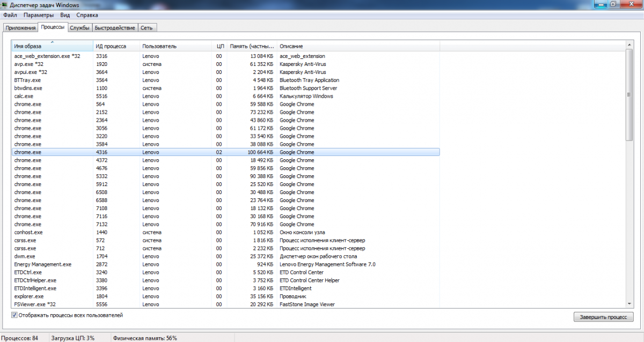
Task: Sort by the Память column header
Action: [252, 46]
